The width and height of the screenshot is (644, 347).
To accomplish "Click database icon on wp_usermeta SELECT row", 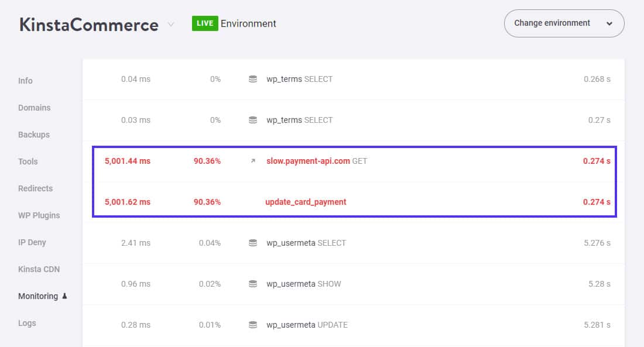I will point(252,243).
